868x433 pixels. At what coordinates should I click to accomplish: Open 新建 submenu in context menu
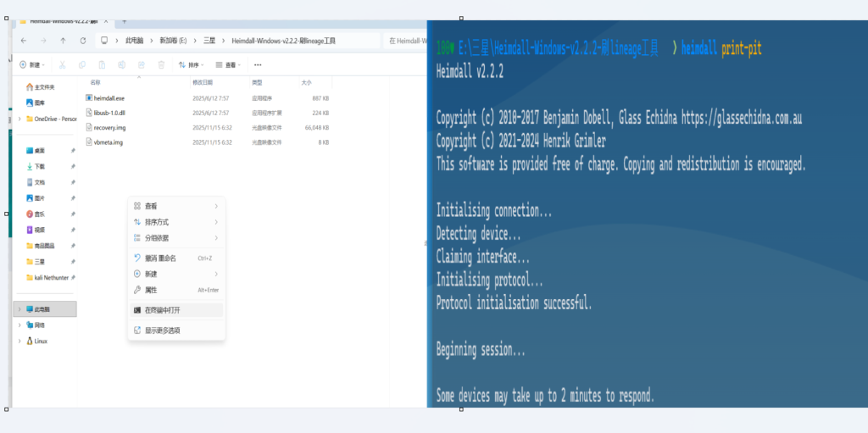coord(176,274)
